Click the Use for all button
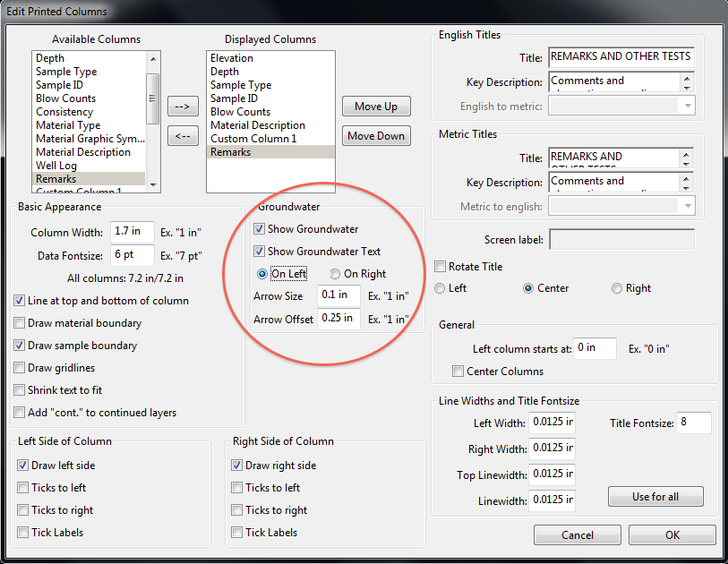Image resolution: width=728 pixels, height=564 pixels. 655,497
